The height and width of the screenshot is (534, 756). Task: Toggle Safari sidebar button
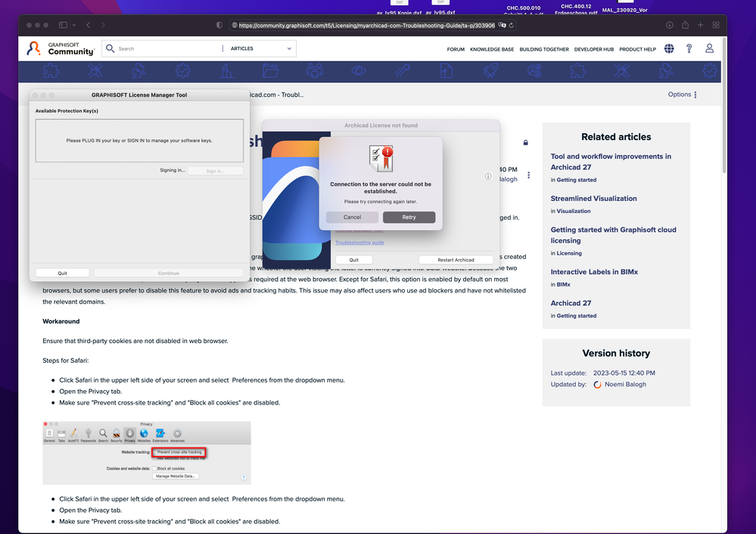click(x=63, y=25)
